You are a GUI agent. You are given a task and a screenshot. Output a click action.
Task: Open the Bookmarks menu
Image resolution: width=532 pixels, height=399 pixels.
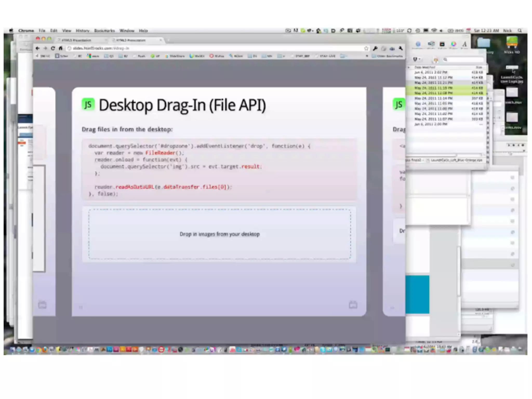tap(104, 31)
